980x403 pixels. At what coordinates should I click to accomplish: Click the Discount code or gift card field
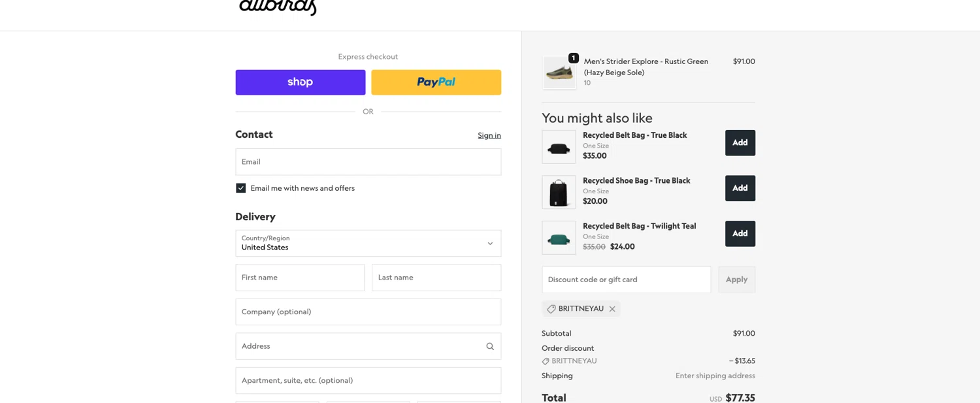(x=626, y=280)
